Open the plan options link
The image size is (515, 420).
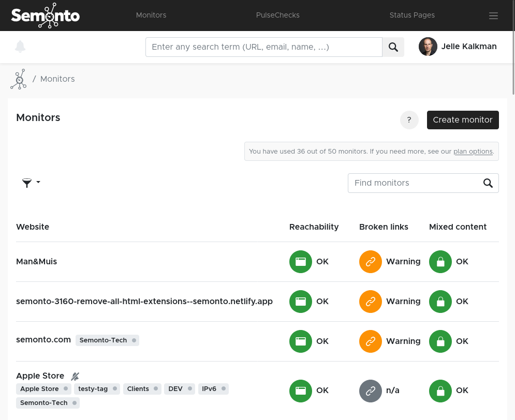[x=473, y=152]
